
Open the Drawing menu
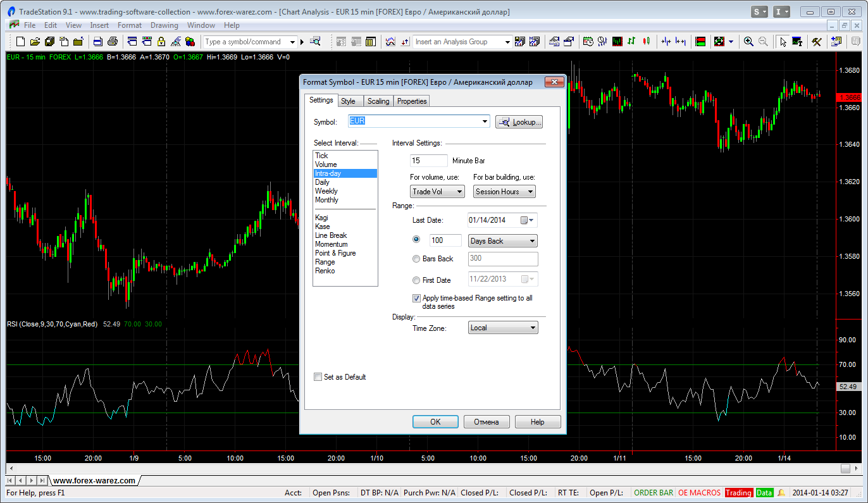coord(164,25)
